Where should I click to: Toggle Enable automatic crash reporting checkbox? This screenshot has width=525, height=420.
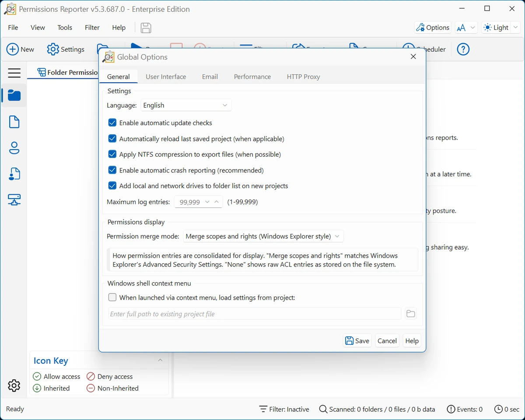(x=112, y=170)
